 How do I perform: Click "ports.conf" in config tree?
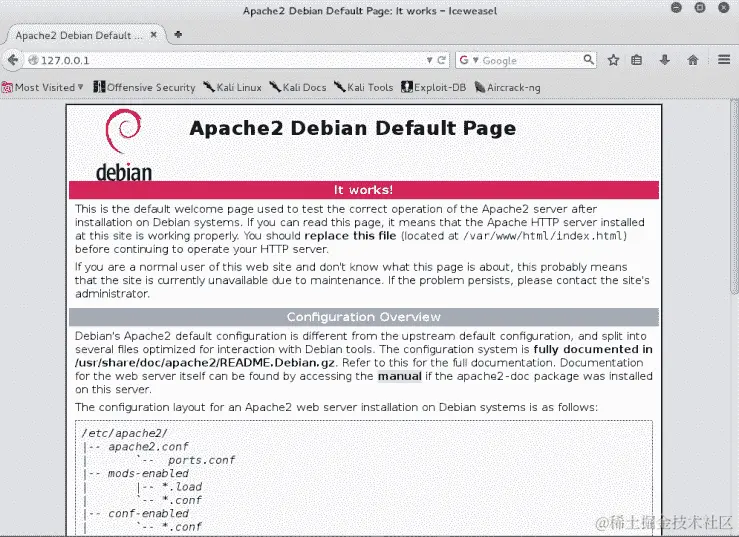click(201, 460)
